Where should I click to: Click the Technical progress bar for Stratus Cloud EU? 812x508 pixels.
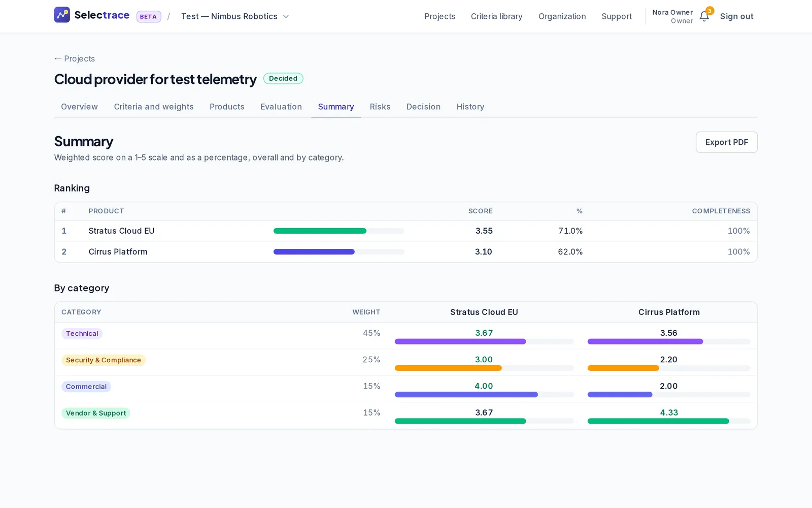pos(484,341)
